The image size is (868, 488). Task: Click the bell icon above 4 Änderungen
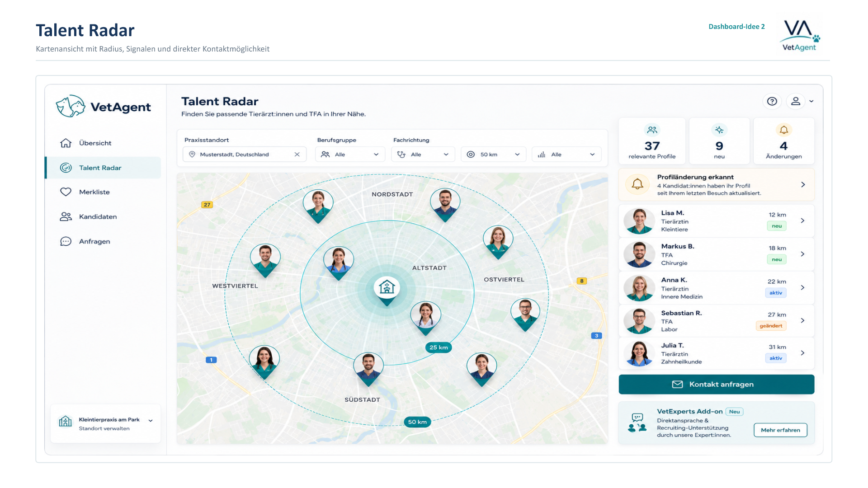783,130
